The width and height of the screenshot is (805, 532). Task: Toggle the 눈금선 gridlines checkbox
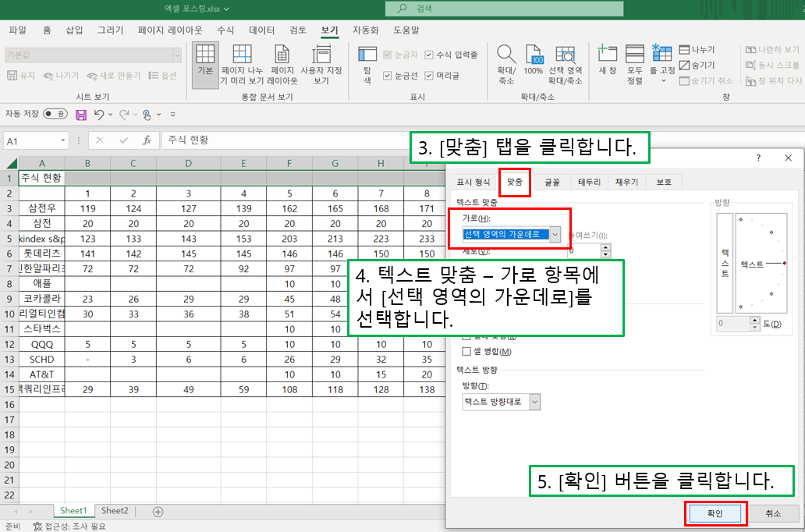click(x=388, y=76)
